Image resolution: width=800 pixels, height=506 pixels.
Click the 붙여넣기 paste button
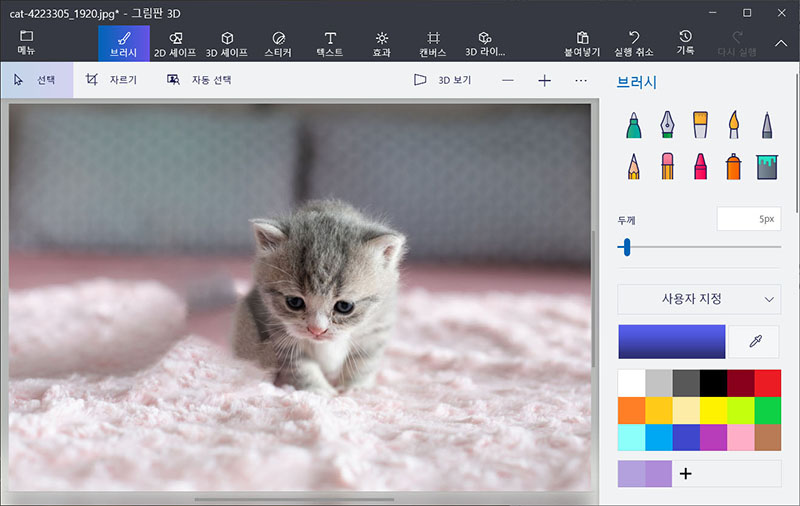(x=582, y=43)
